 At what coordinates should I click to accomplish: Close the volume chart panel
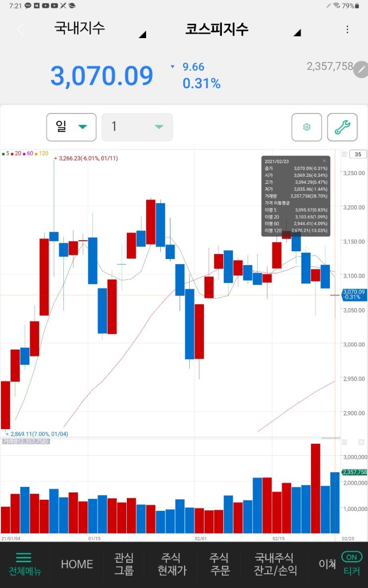[361, 442]
